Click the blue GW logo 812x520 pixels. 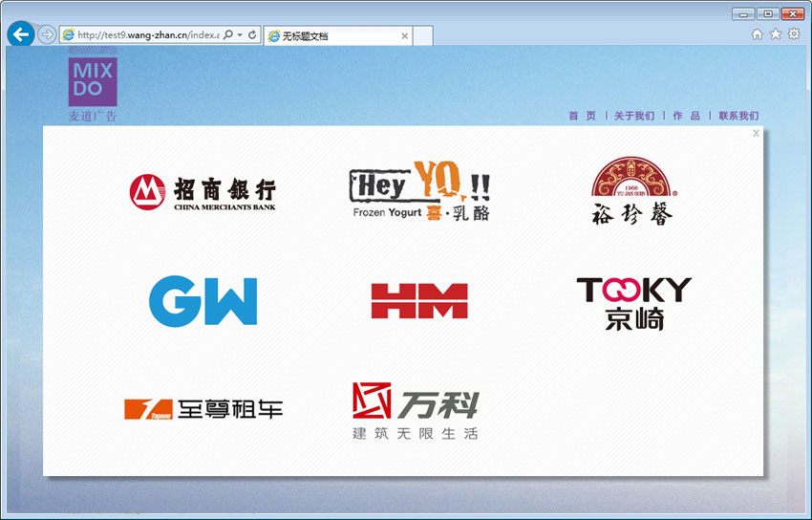coord(203,301)
